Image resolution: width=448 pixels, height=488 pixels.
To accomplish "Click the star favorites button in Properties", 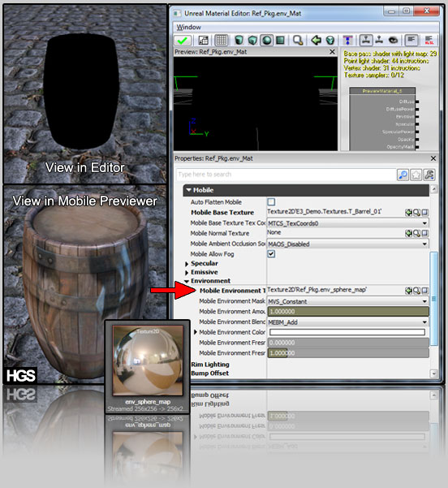I will pos(416,175).
